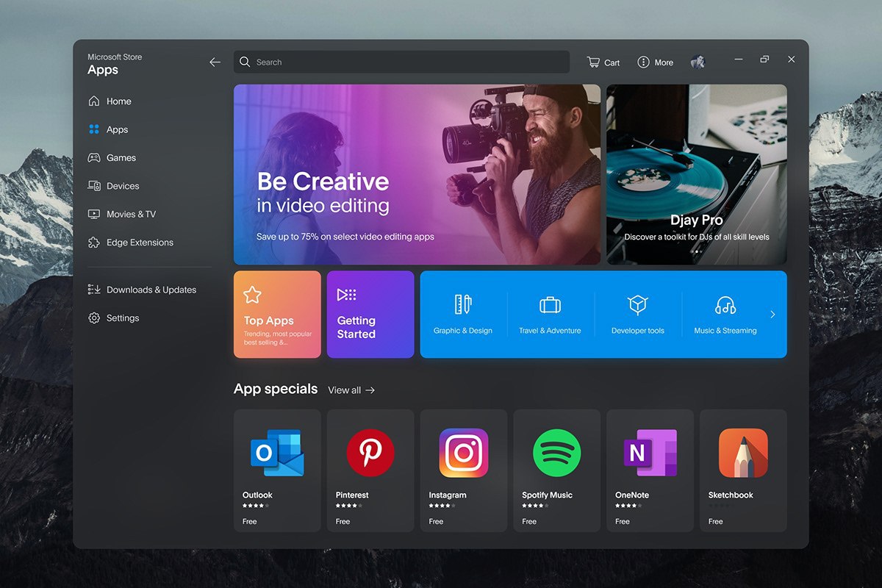Viewport: 882px width, 588px height.
Task: Click the Instagram app name text
Action: [448, 495]
